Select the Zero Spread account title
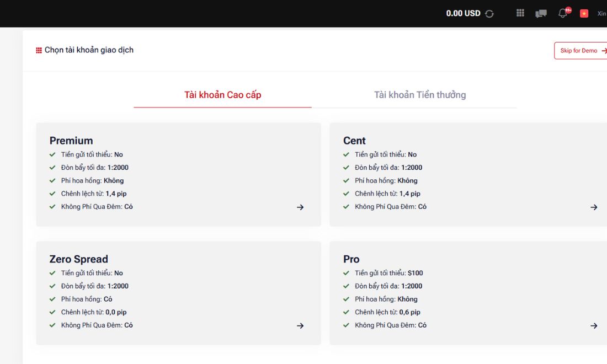Screen dimensions: 607x364 click(x=78, y=259)
